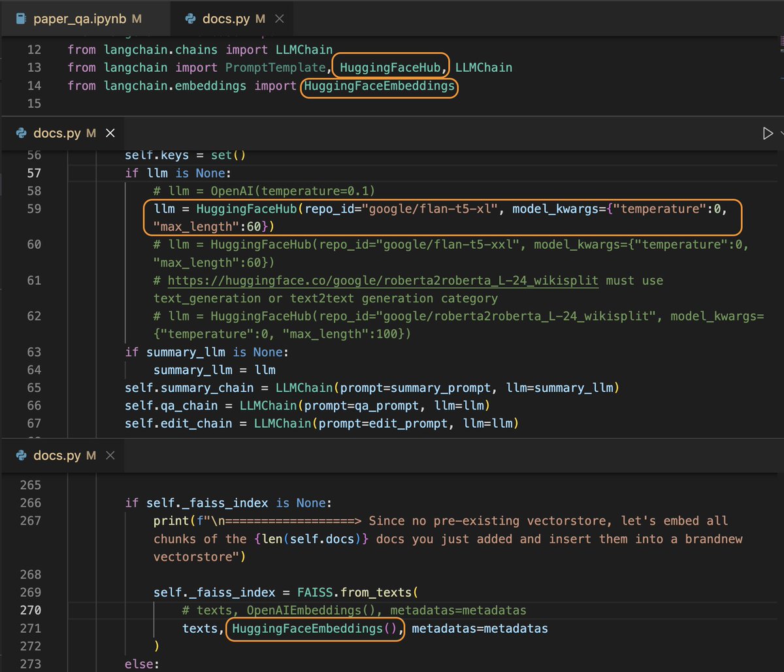Image resolution: width=784 pixels, height=672 pixels.
Task: Click line number 57 in the gutter
Action: pyautogui.click(x=33, y=173)
